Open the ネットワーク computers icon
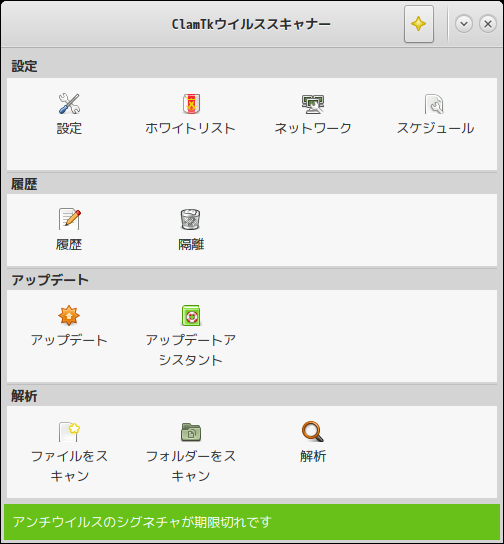 tap(313, 104)
